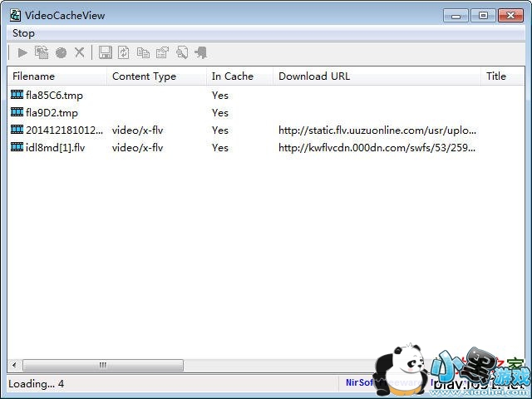Viewport: 532px width, 399px height.
Task: Click the film icon beside fla9D2.tmp
Action: (17, 112)
